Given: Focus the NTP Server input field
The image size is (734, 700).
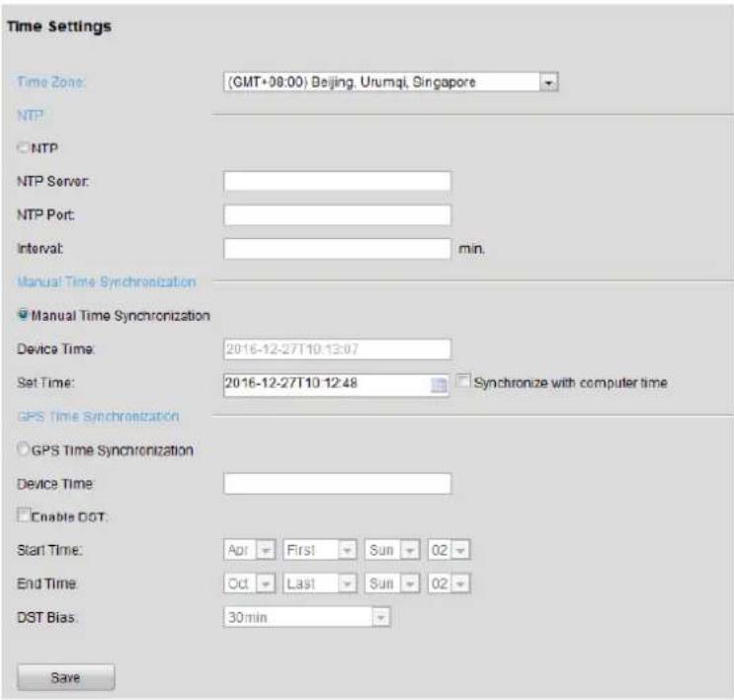Looking at the screenshot, I should [x=337, y=181].
